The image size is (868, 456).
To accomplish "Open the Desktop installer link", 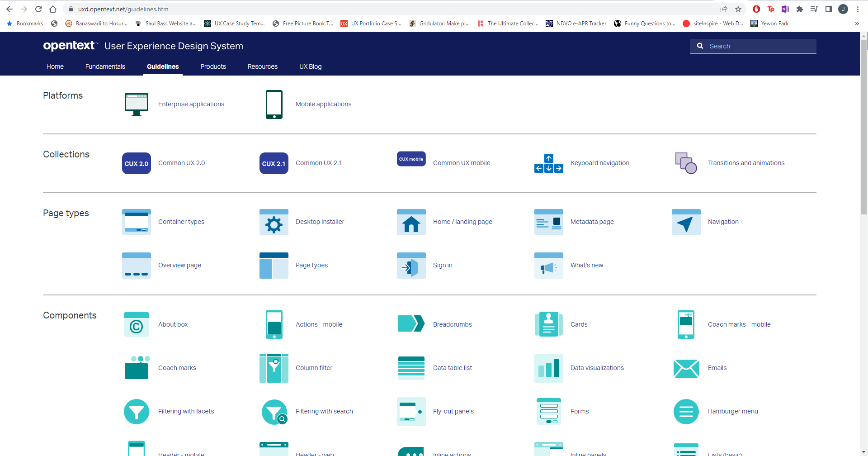I will click(x=320, y=222).
